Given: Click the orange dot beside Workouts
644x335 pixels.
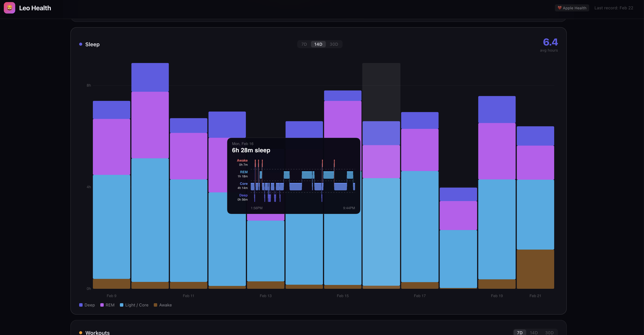Looking at the screenshot, I should tap(80, 333).
